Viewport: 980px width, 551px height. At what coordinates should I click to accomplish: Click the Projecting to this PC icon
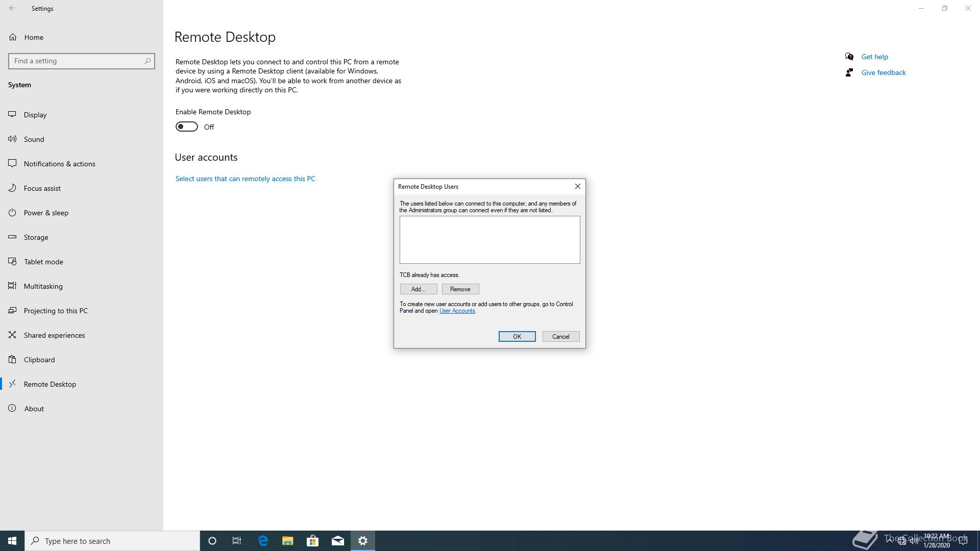tap(12, 311)
